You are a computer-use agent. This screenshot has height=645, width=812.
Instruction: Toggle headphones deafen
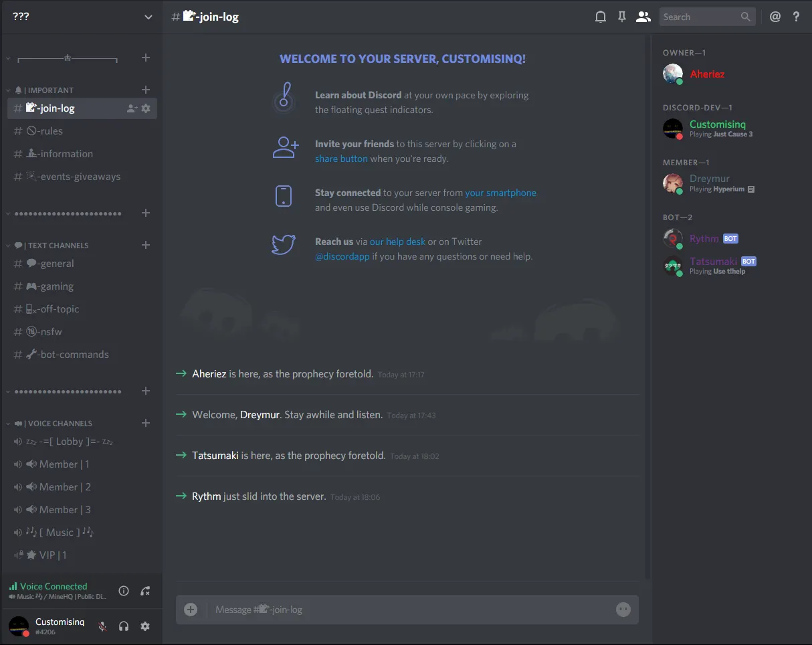tap(124, 626)
